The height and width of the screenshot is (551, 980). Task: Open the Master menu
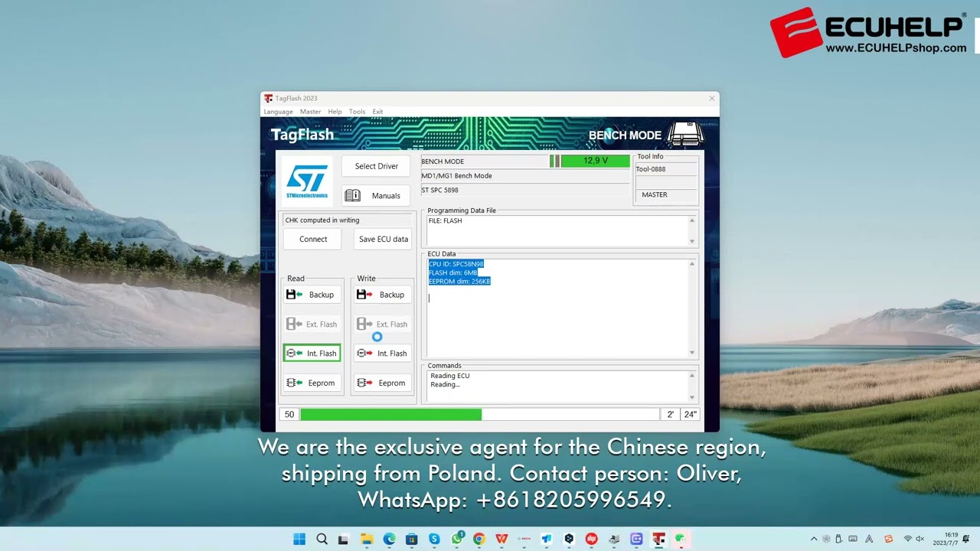tap(311, 112)
